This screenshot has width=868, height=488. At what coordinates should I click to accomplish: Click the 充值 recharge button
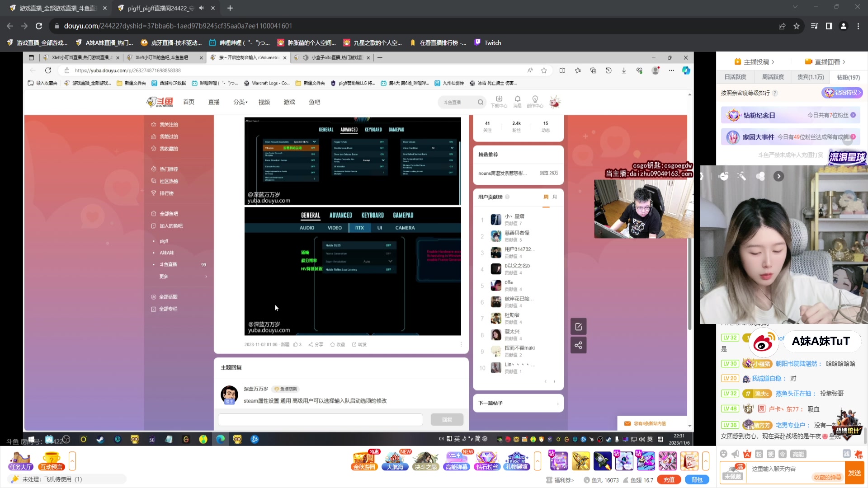point(669,480)
